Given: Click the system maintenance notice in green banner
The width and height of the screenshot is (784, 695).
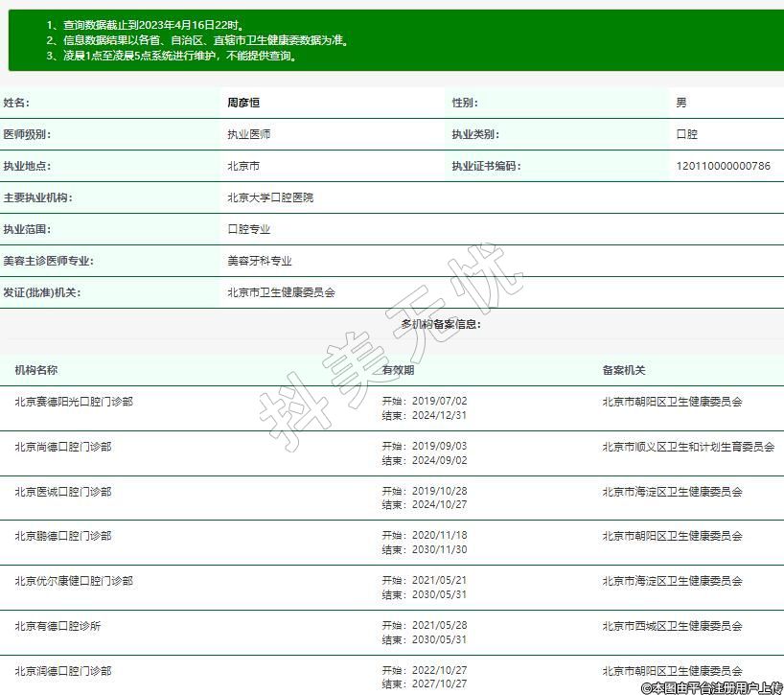Looking at the screenshot, I should tap(173, 56).
